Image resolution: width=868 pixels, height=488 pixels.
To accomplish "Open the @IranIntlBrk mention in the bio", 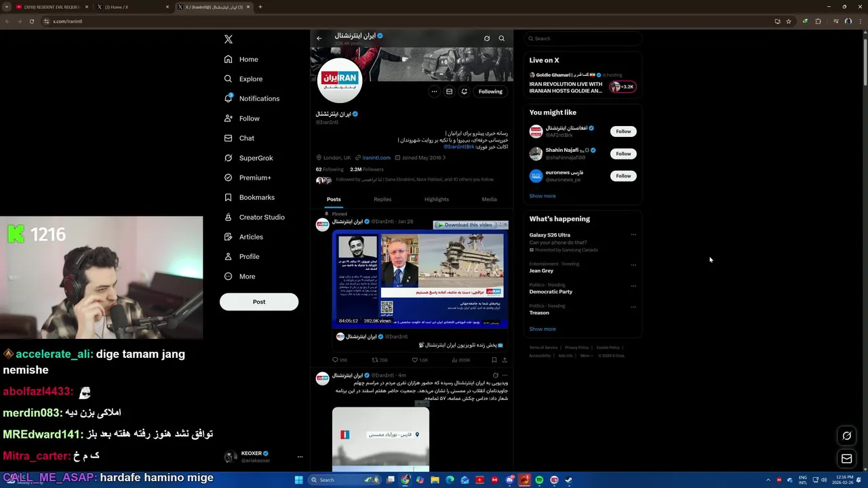I will click(x=459, y=146).
